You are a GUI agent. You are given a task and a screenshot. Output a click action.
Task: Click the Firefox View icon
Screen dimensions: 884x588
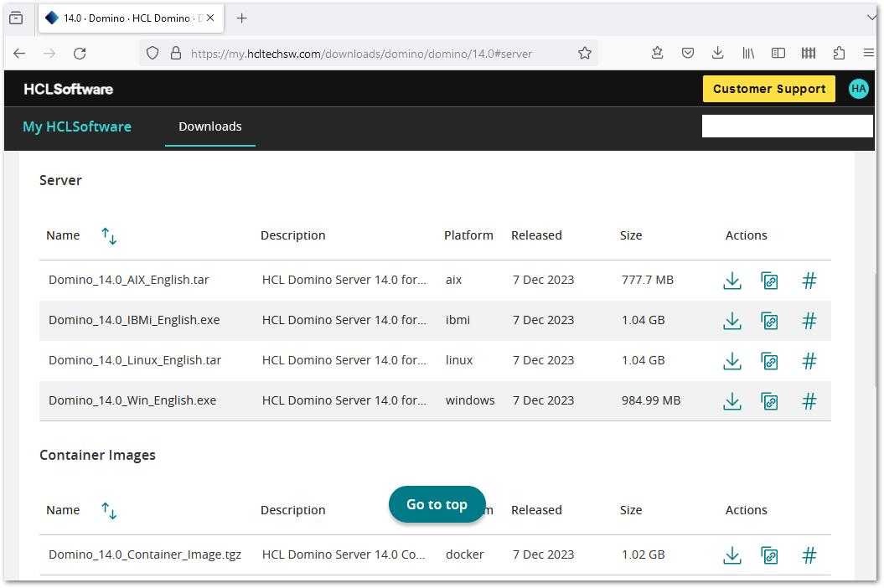click(17, 18)
